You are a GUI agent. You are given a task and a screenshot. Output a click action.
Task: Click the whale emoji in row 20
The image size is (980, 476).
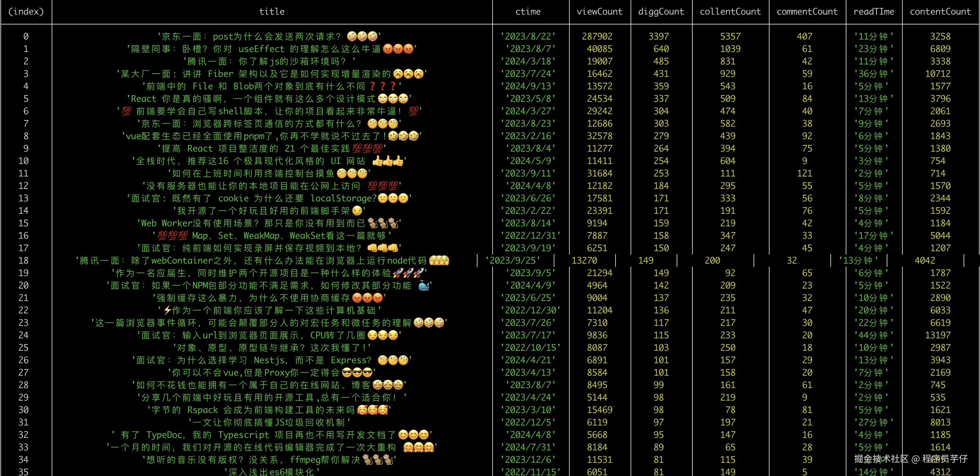(423, 286)
